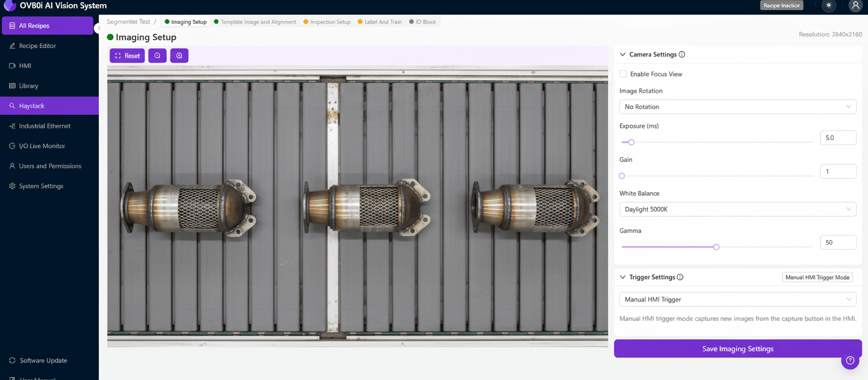This screenshot has height=380, width=868.
Task: Select the zoom-out magnifier tool
Action: click(x=157, y=55)
